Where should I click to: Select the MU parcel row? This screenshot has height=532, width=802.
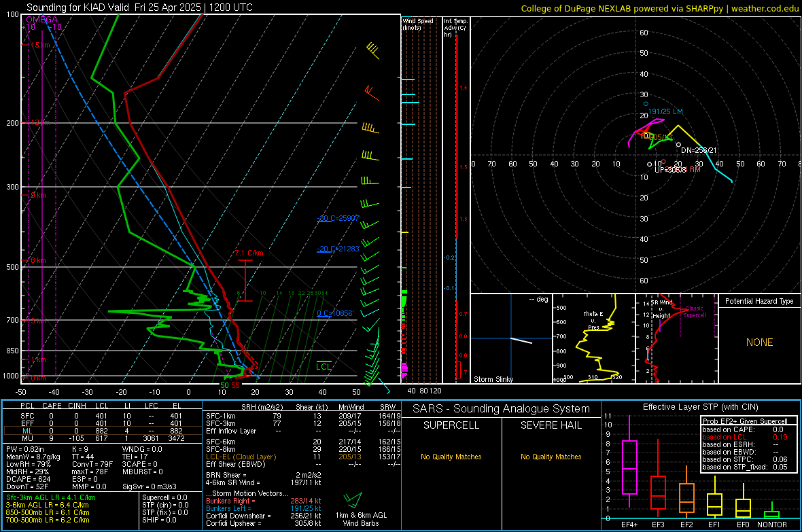coord(101,438)
